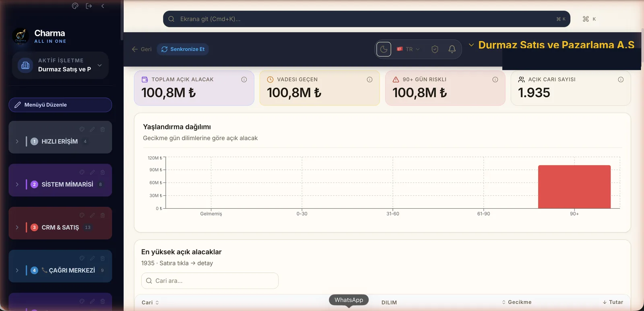Open the palette theme icon in sidebar header

tap(75, 6)
